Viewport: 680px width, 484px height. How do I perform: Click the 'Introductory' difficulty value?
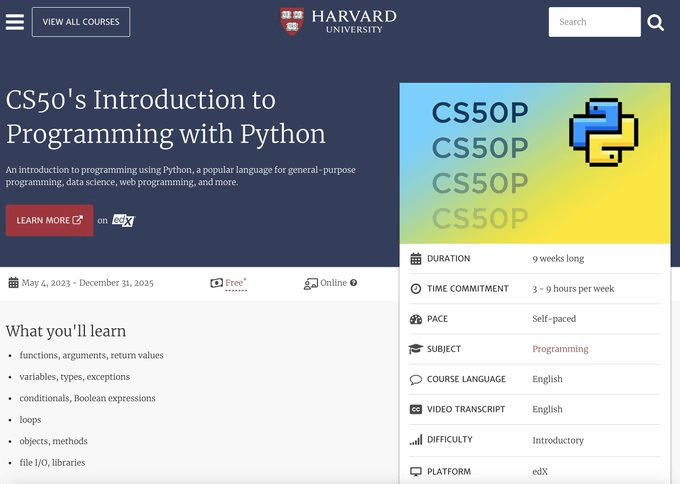click(x=558, y=440)
